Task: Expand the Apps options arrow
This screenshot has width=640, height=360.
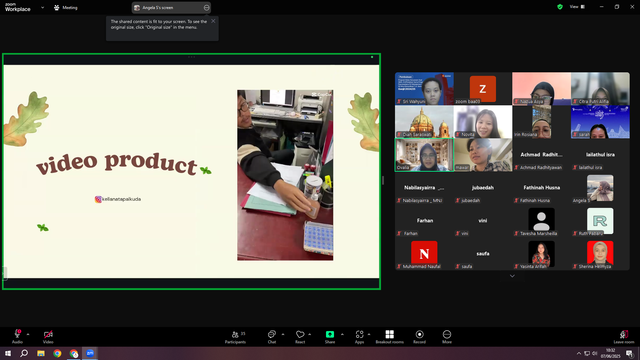Action: (x=369, y=334)
